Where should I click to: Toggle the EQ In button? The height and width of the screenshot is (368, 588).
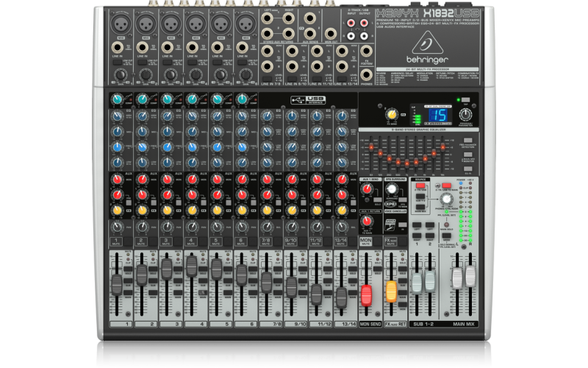(468, 169)
